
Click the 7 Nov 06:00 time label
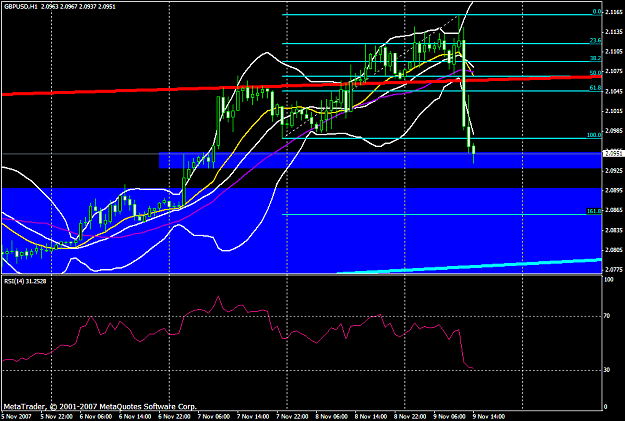pyautogui.click(x=214, y=417)
